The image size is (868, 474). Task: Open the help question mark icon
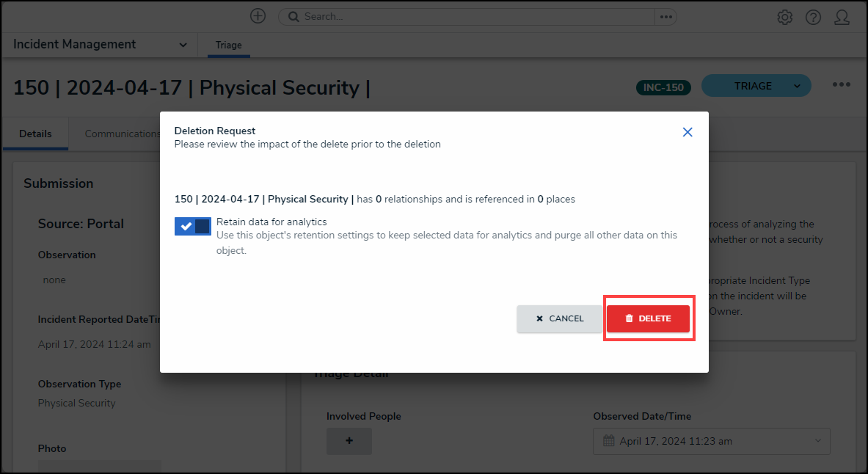point(813,17)
